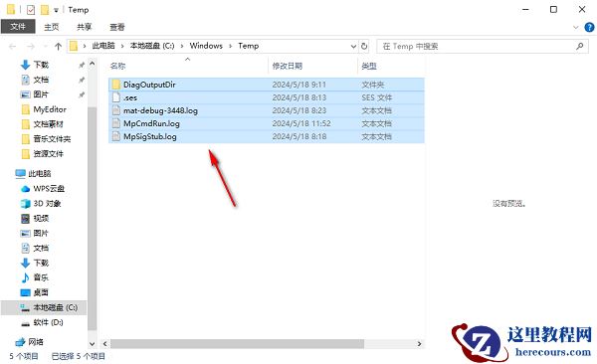Click the navigation pane vertical scrollbar thumb
Image resolution: width=597 pixels, height=364 pixels.
point(92,219)
